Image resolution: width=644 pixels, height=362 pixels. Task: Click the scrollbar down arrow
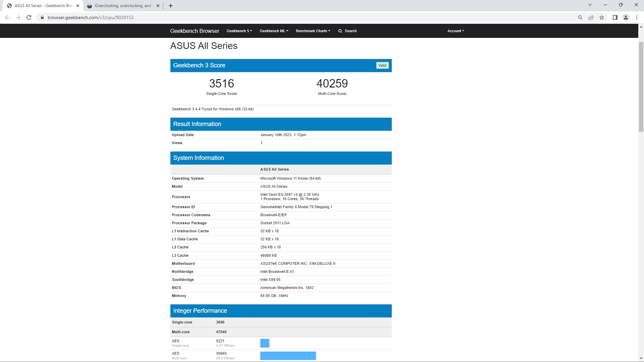tap(641, 358)
